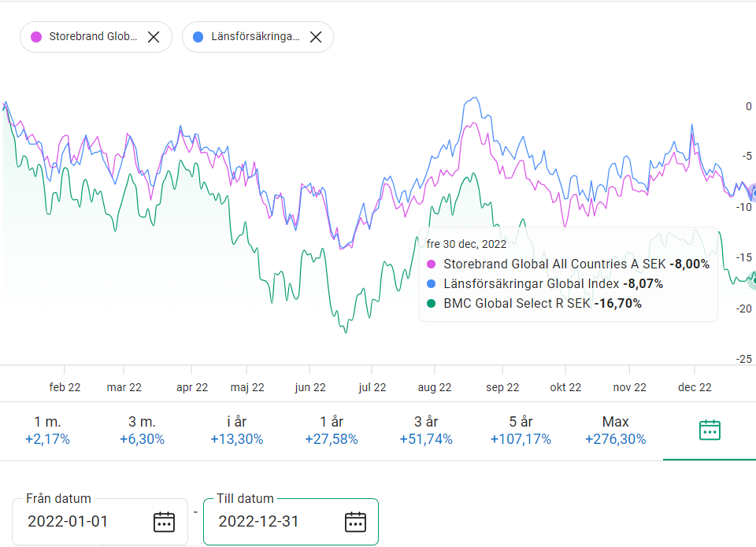Select the 1 år period tab

[331, 431]
